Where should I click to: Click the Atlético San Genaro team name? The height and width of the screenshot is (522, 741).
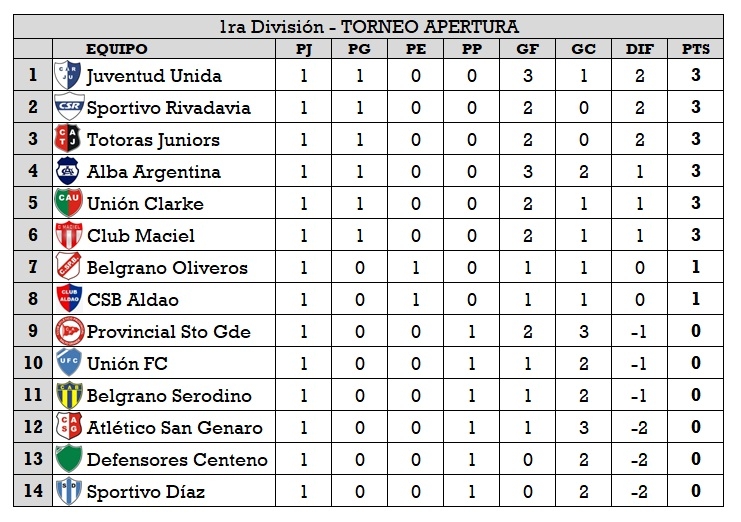[174, 428]
